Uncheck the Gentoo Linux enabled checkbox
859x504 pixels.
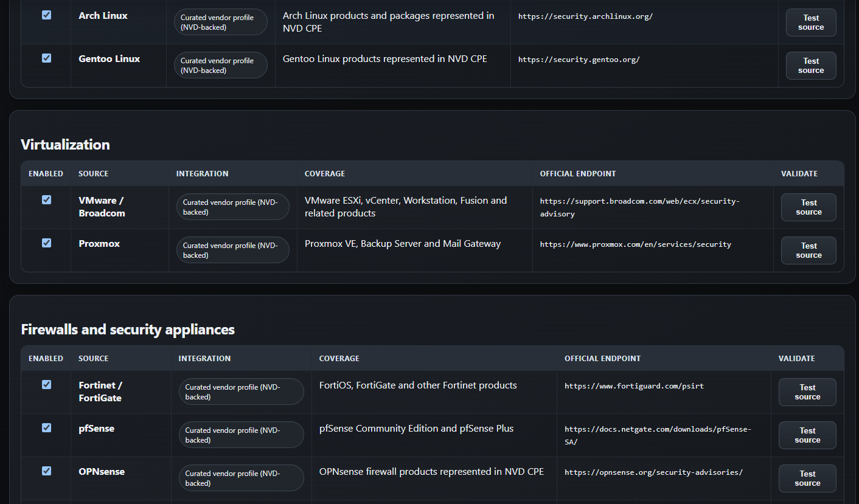(46, 58)
